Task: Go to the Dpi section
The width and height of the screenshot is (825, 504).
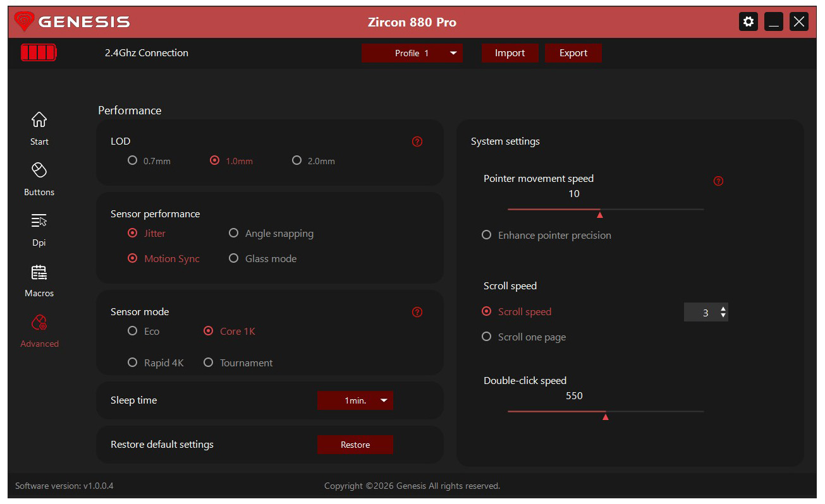Action: (39, 229)
